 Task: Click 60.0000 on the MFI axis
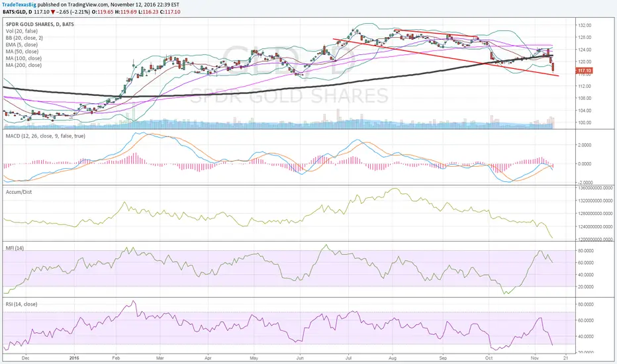[x=585, y=263]
